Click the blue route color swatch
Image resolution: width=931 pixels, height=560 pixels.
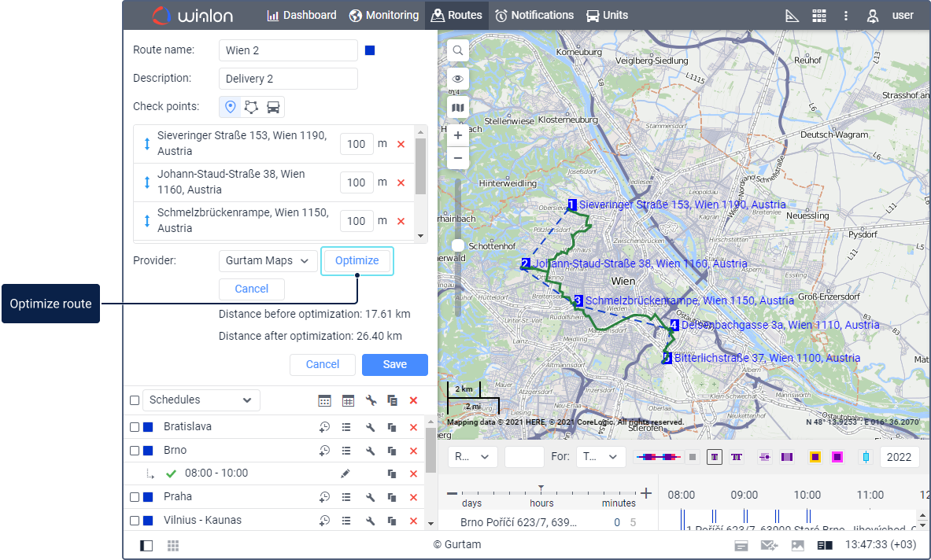tap(370, 50)
